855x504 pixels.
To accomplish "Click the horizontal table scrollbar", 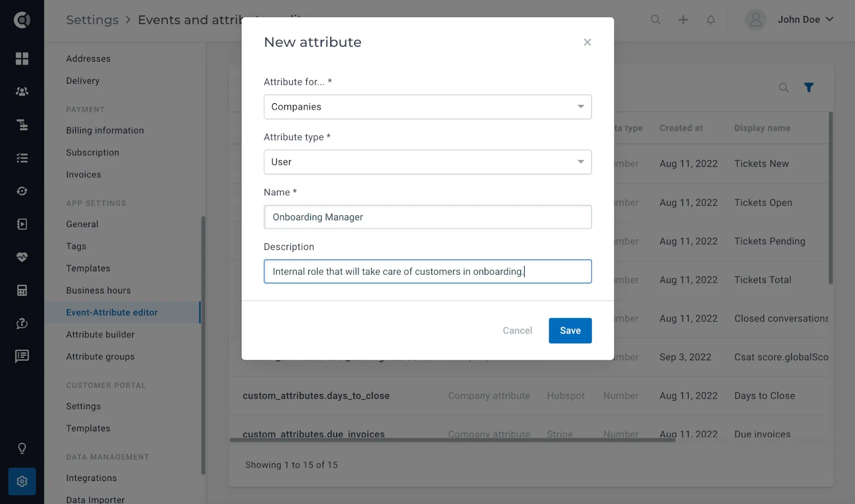I will (453, 440).
